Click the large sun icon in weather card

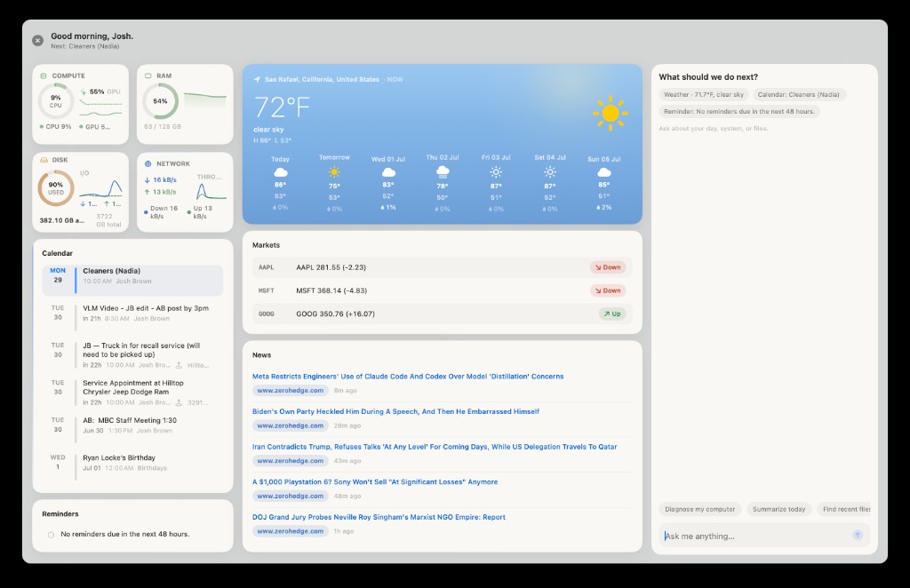point(610,113)
